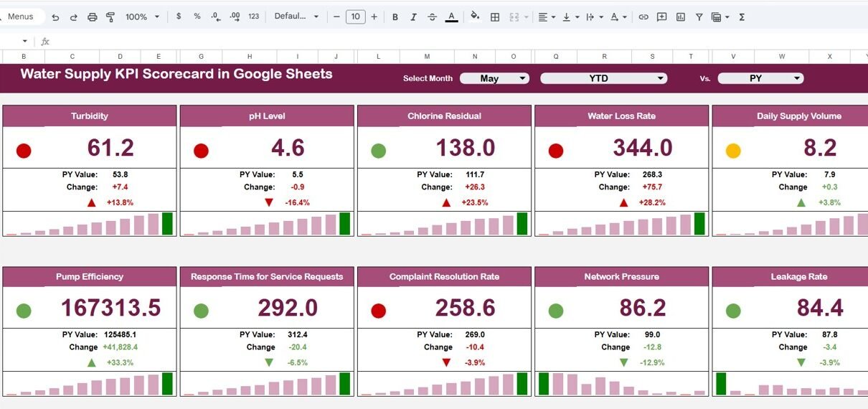Viewport: 868px width, 409px height.
Task: Click the Borders icon
Action: pos(495,17)
